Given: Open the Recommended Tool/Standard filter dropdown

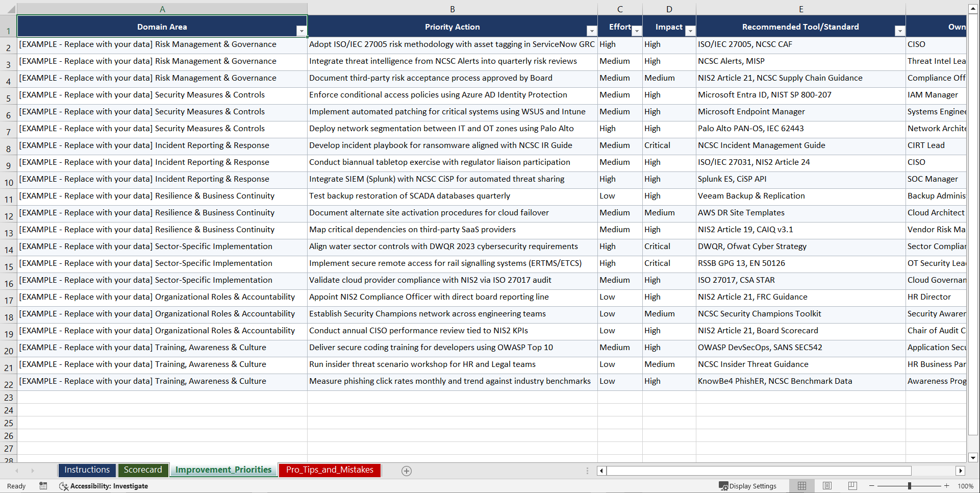Looking at the screenshot, I should 900,31.
